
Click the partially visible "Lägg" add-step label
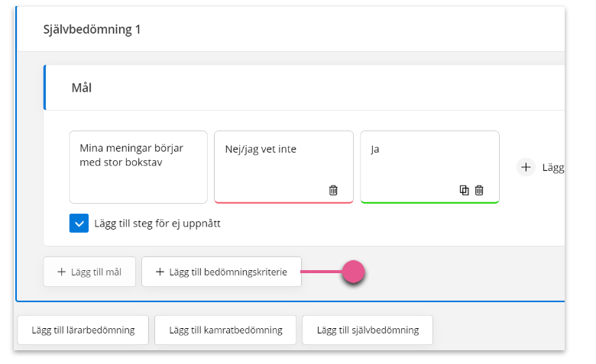[553, 168]
